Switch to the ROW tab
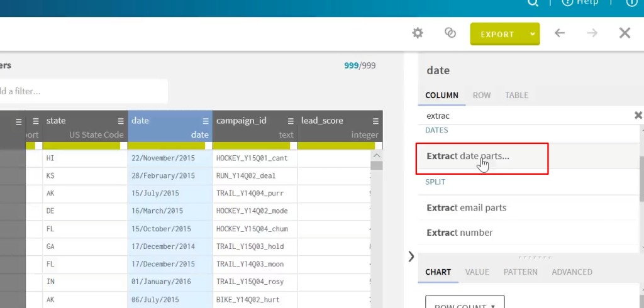This screenshot has height=308, width=644. [482, 96]
